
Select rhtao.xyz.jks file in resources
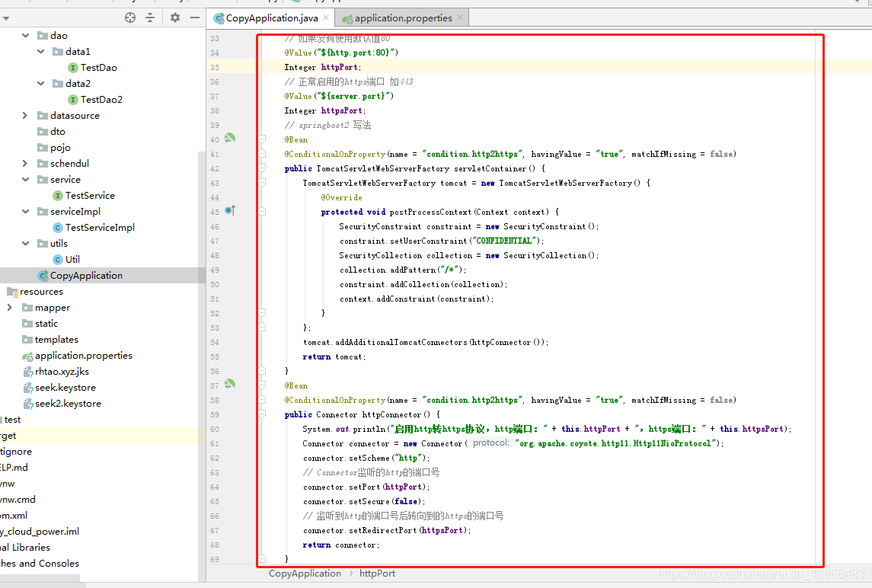pos(62,372)
